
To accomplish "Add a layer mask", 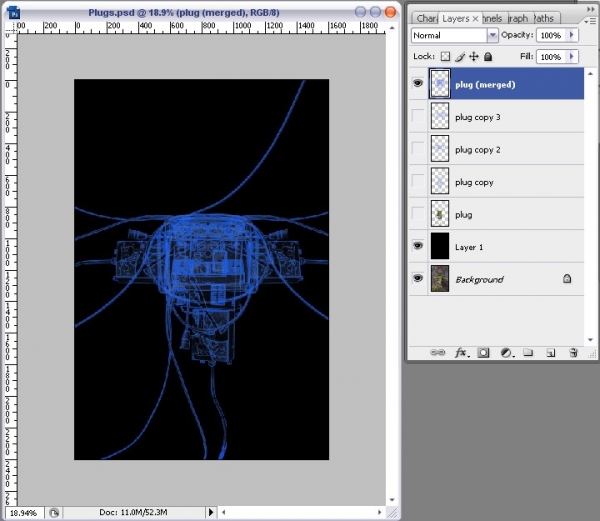I will [x=483, y=353].
